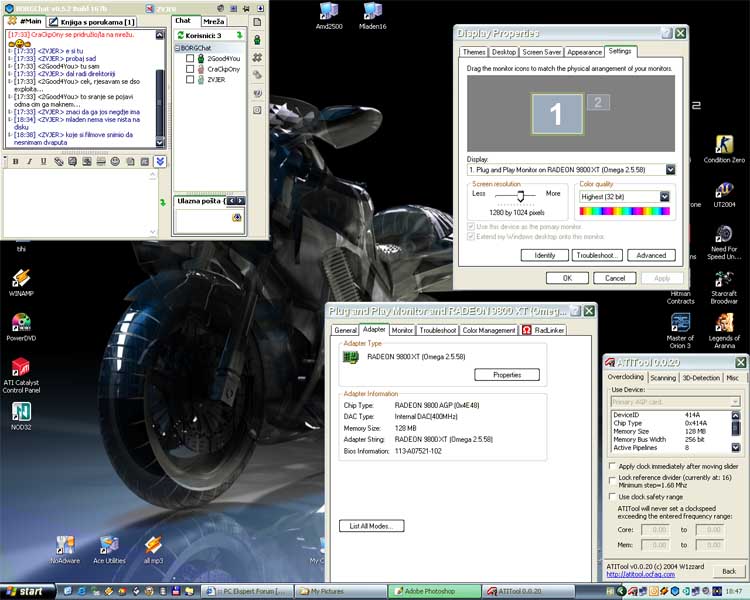Select monitor 2 in the arrangement preview
Viewport: 750px width, 600px height.
click(x=597, y=102)
